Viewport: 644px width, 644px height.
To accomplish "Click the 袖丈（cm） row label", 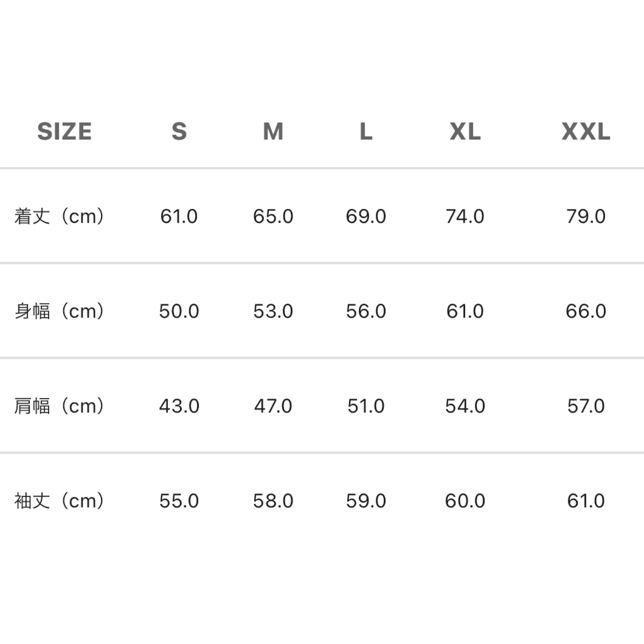I will tap(59, 501).
